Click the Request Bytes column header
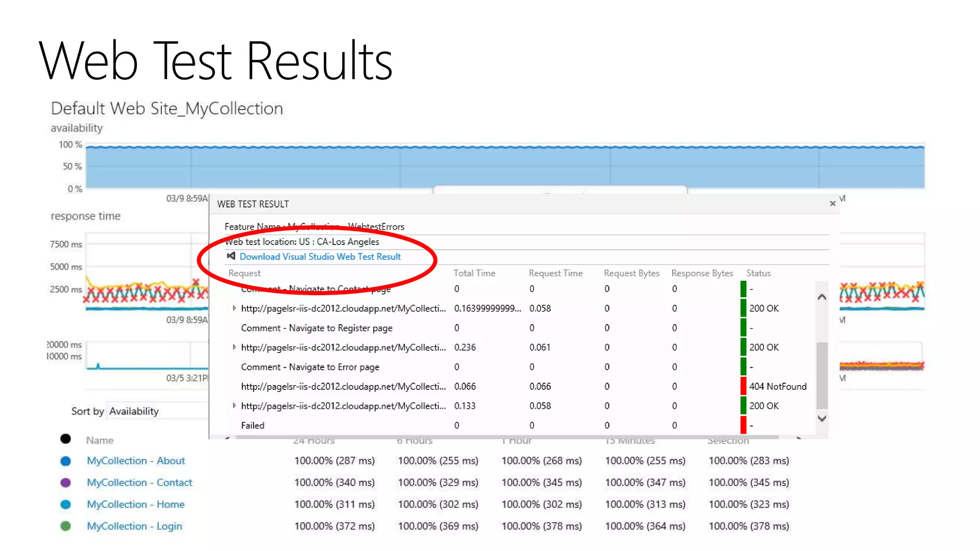This screenshot has height=551, width=980. [632, 273]
